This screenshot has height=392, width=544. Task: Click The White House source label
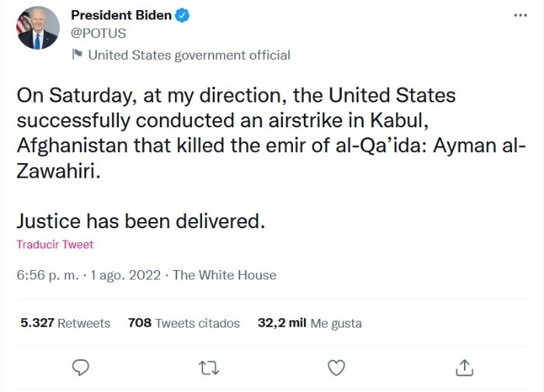(224, 275)
